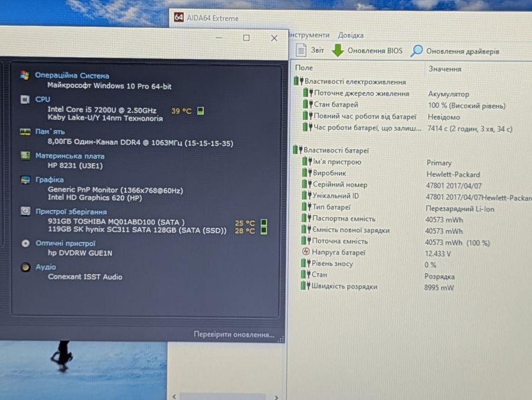
Task: Click the Аудіо speaker icon
Action: tap(25, 267)
